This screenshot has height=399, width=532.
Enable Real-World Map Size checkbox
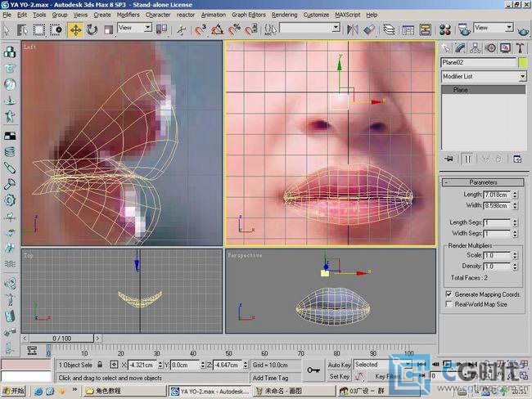(x=449, y=304)
